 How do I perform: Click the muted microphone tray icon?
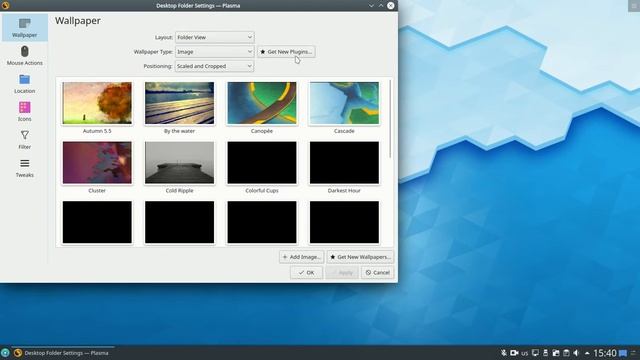tap(504, 353)
